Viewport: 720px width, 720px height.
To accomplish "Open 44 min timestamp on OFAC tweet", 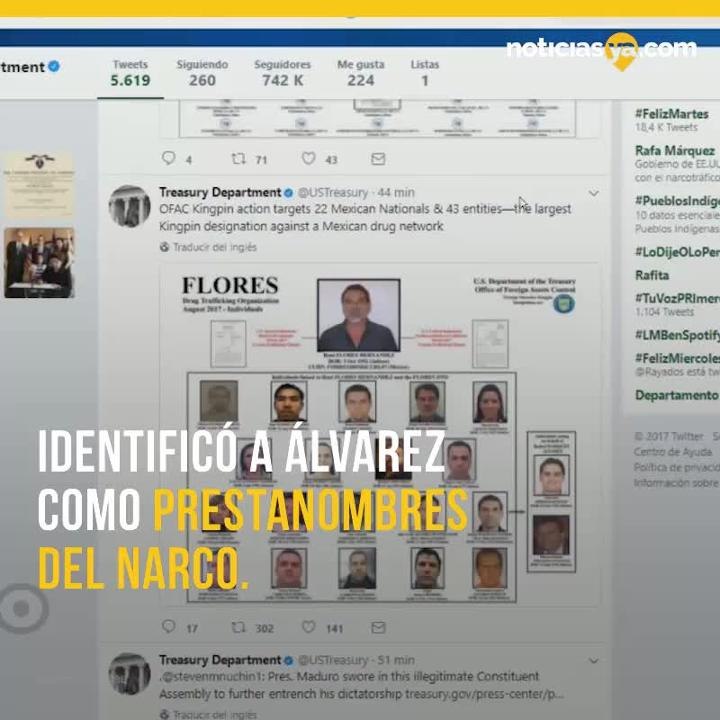I will point(396,192).
